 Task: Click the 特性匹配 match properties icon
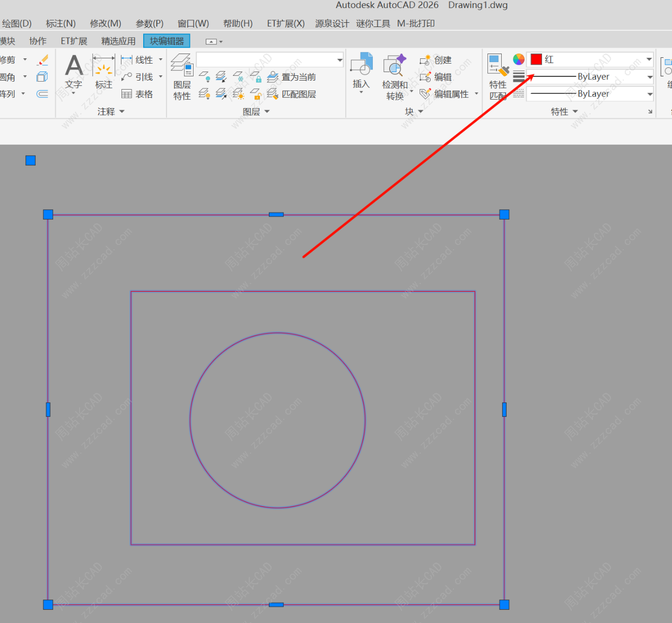coord(498,66)
